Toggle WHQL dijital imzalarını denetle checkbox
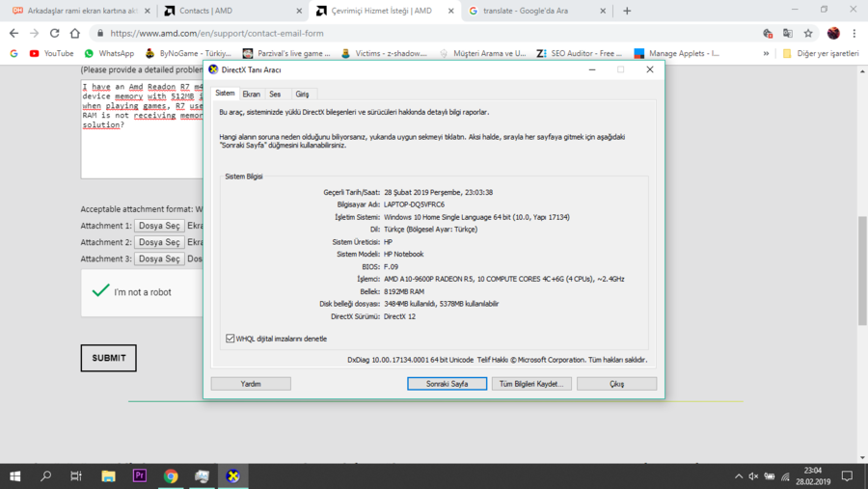Viewport: 868px width, 489px height. pyautogui.click(x=231, y=339)
